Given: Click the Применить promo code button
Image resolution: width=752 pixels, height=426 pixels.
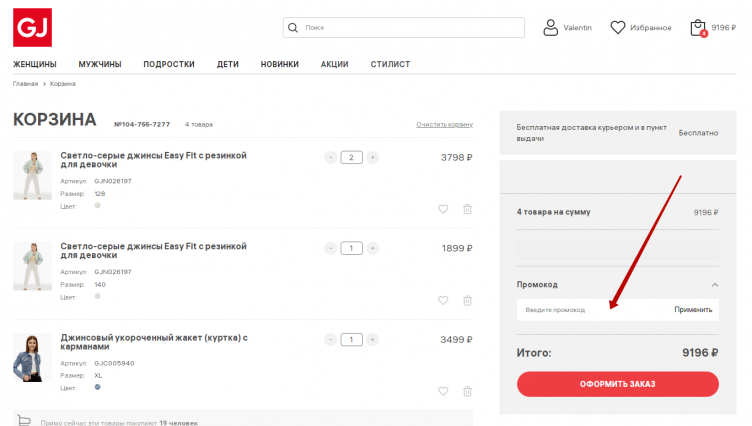Looking at the screenshot, I should (693, 310).
